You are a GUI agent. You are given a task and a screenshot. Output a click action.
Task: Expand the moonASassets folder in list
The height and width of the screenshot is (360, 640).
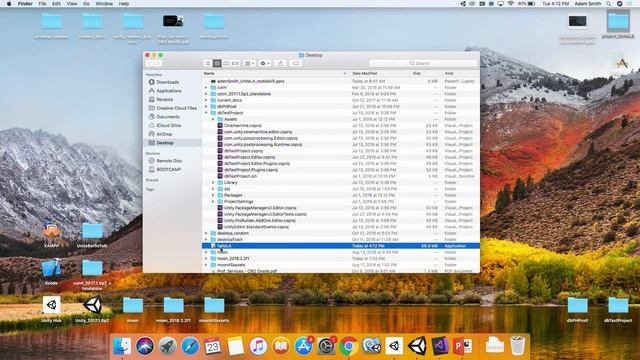click(x=206, y=265)
